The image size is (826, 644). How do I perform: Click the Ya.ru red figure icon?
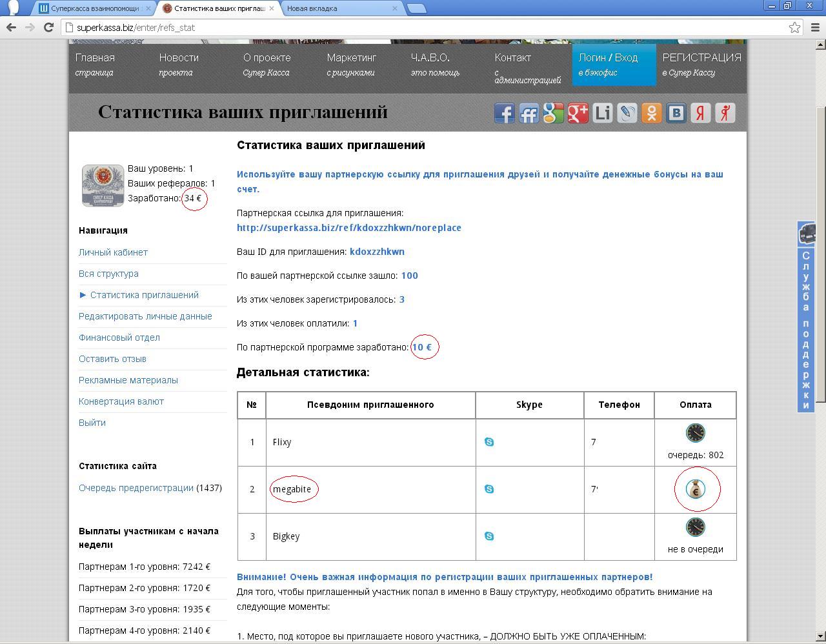coord(725,113)
